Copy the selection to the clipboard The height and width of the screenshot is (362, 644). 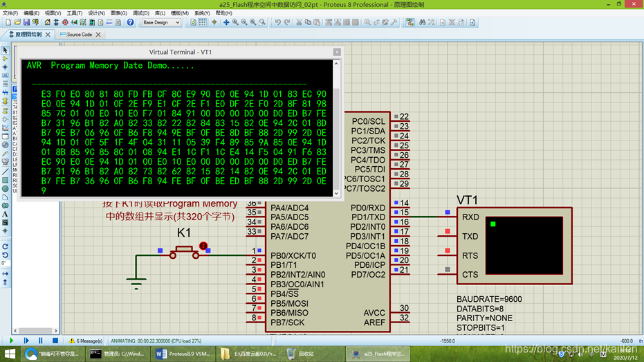pos(308,22)
